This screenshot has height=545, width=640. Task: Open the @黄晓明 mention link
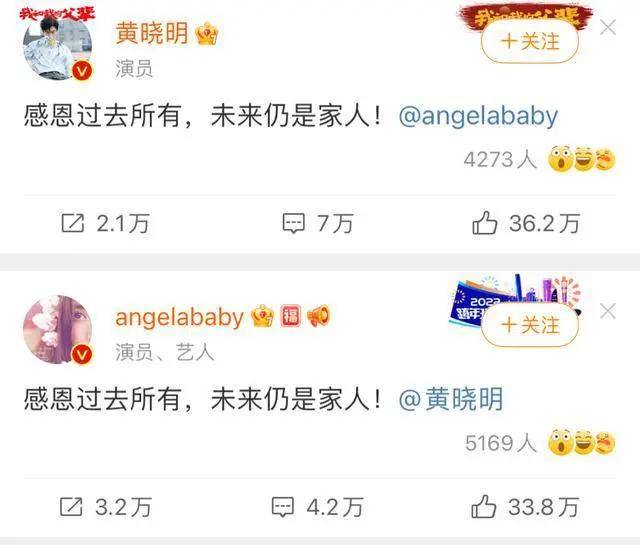pyautogui.click(x=451, y=399)
